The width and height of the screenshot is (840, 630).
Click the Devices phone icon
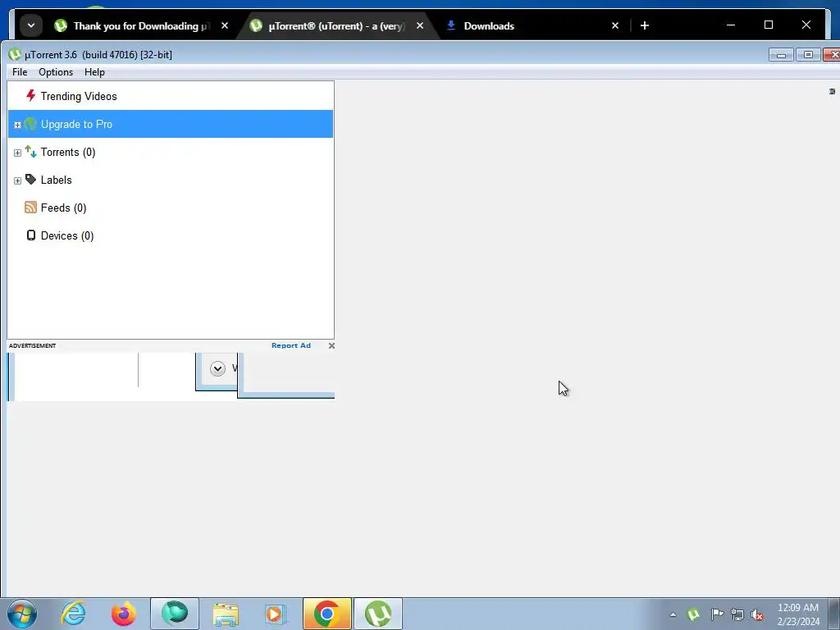(x=31, y=235)
